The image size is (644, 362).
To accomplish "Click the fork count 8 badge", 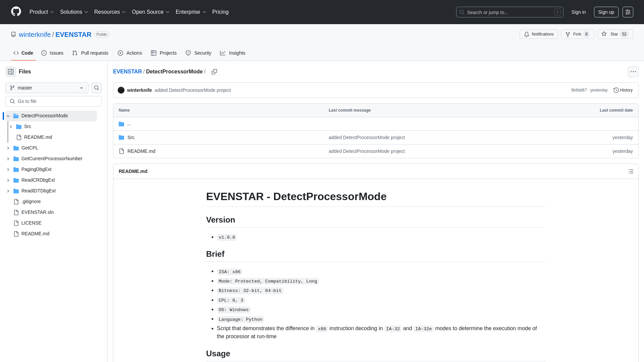I will 587,34.
